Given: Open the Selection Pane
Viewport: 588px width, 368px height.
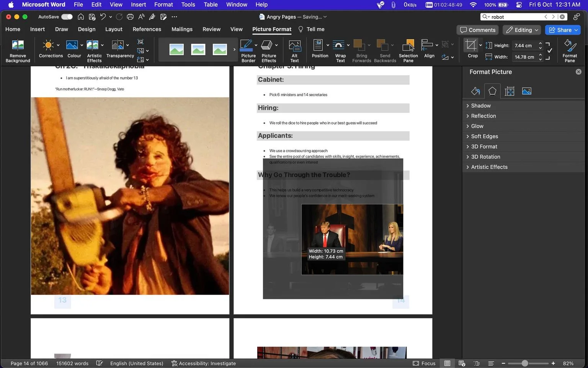Looking at the screenshot, I should point(408,51).
